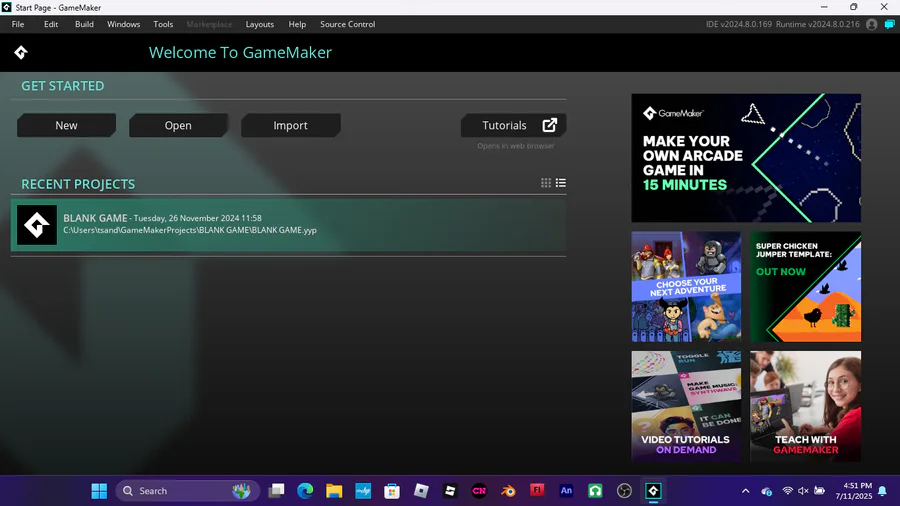Screen dimensions: 900x506
Task: Open the Windows Start menu
Action: [99, 491]
